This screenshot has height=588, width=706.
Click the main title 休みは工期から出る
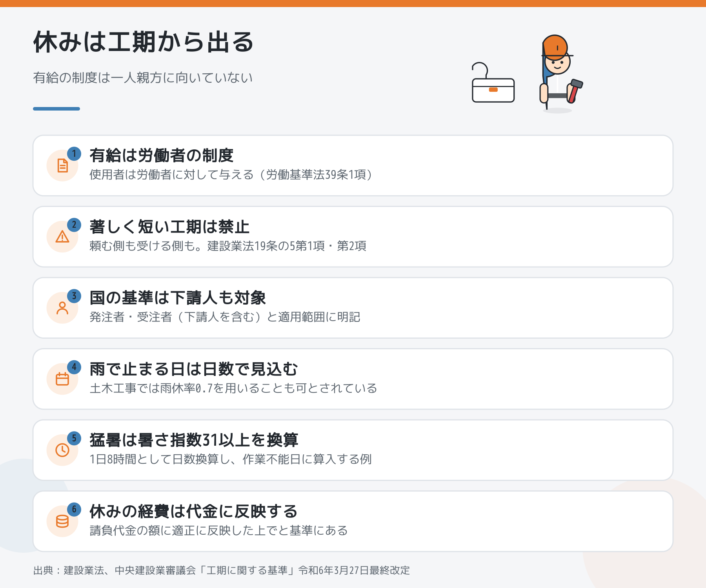[x=144, y=42]
